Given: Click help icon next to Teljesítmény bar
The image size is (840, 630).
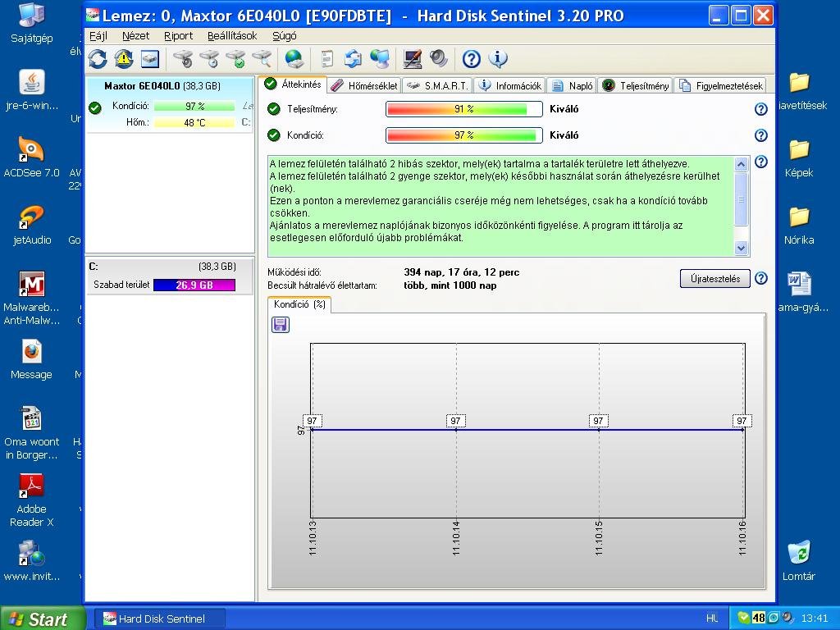Looking at the screenshot, I should pos(760,109).
